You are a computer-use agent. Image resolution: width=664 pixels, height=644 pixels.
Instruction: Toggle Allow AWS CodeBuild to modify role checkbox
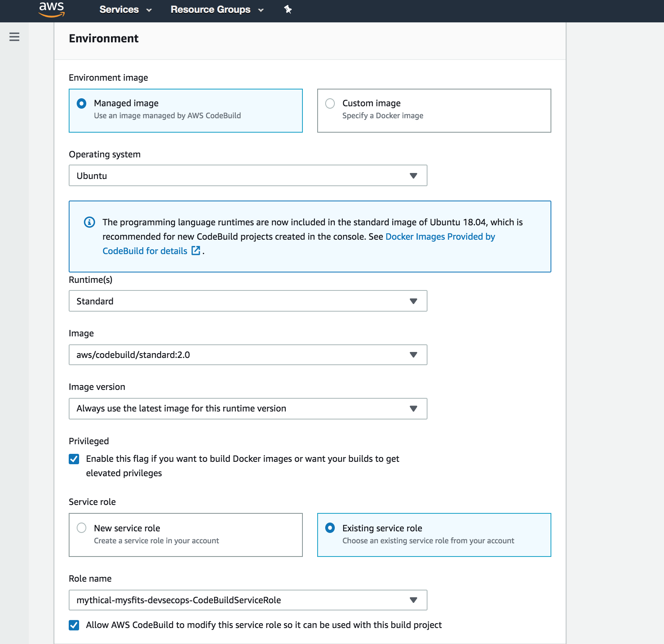click(x=74, y=625)
